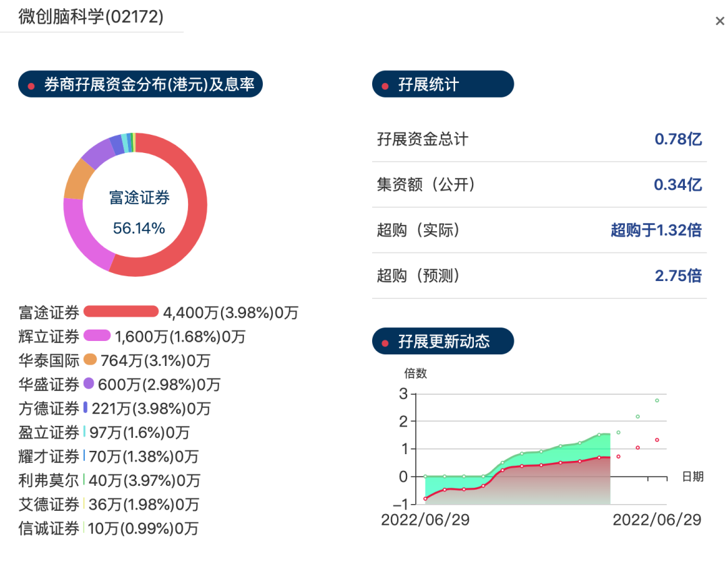Click the value 4,400万(3.98%)0万
728x564 pixels.
[x=231, y=313]
